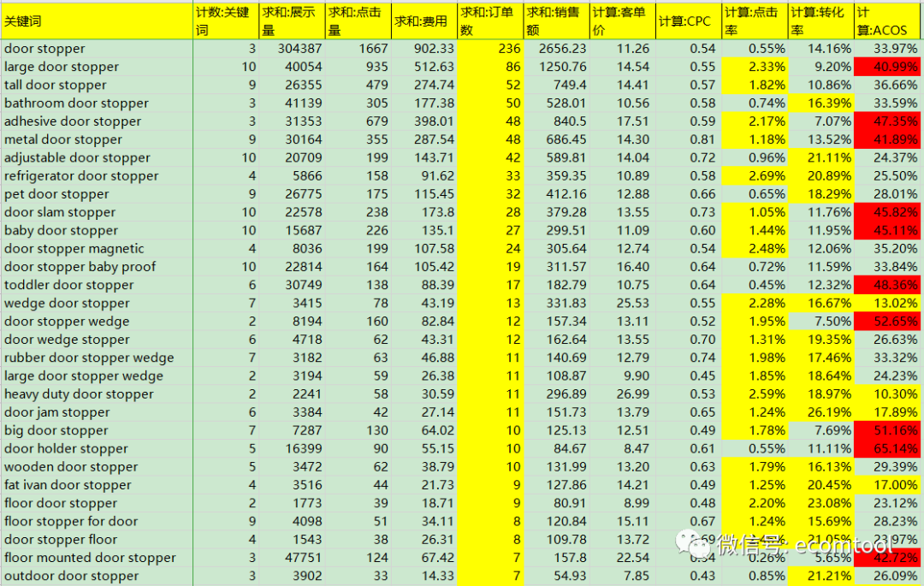The height and width of the screenshot is (586, 924).
Task: Select 'outdoor door stopper' keyword cell
Action: [x=97, y=576]
